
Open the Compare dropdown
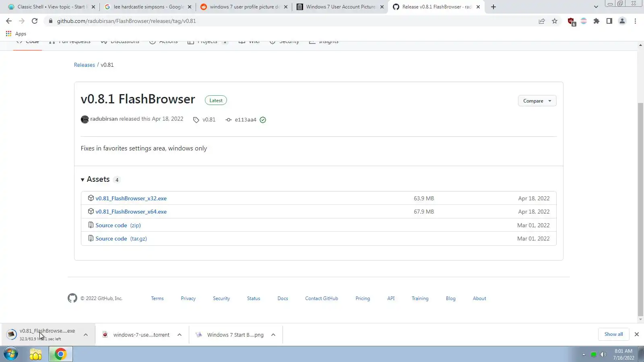(x=537, y=101)
